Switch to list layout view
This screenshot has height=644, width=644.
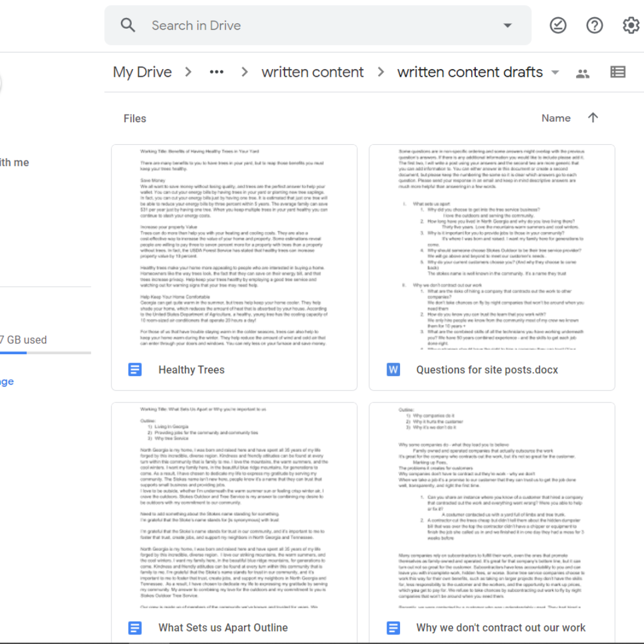(618, 72)
